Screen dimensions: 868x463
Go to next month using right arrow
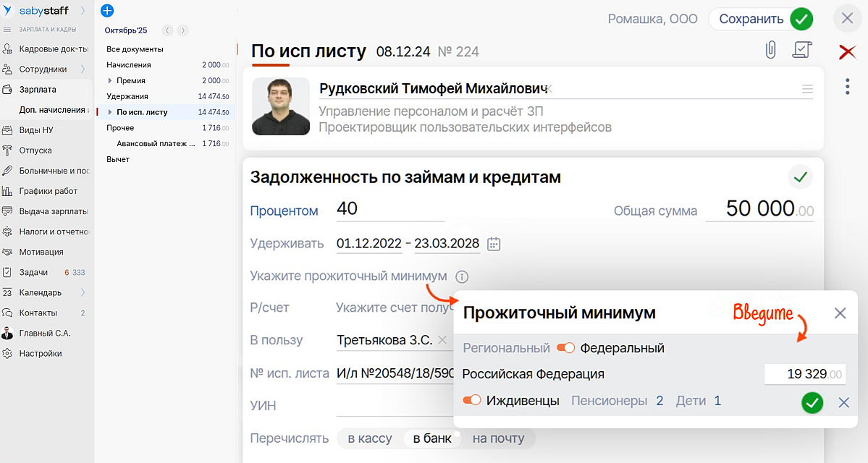coord(183,30)
